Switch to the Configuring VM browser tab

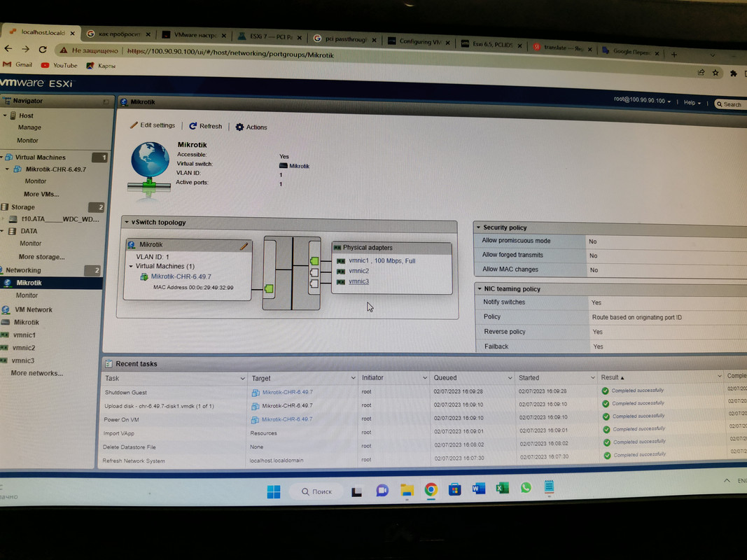pos(419,41)
